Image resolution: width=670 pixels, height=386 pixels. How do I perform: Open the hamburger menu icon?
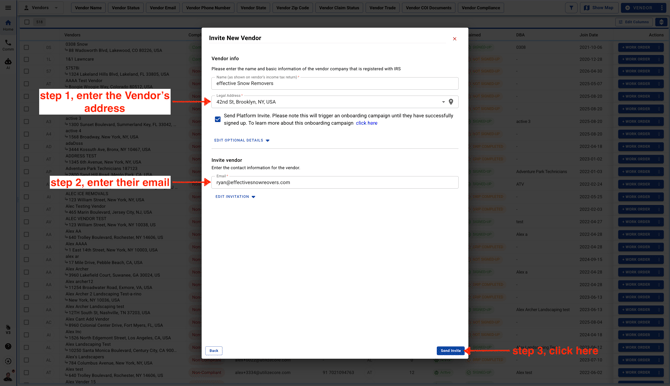tap(8, 8)
